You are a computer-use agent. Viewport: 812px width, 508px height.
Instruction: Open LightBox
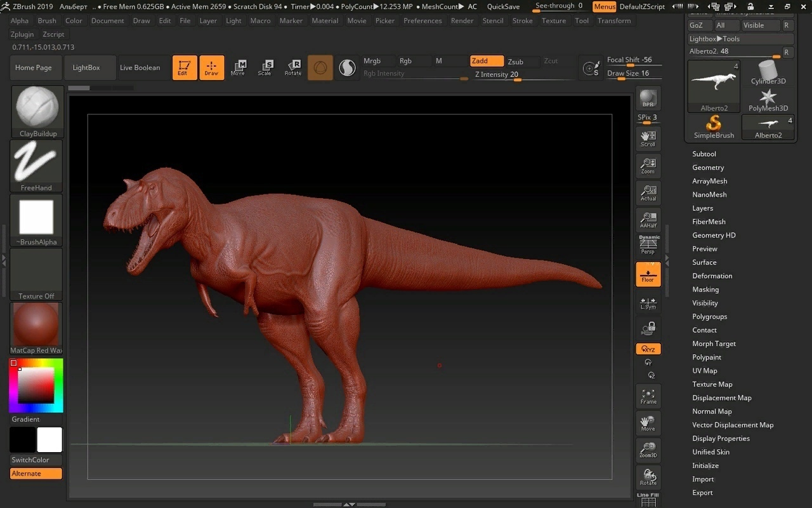click(89, 68)
